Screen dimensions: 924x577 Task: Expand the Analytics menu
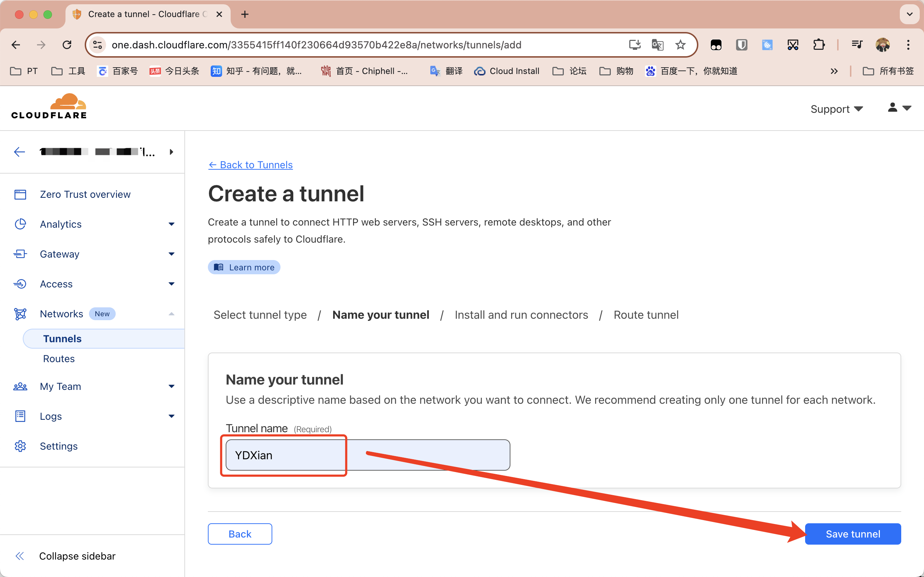pyautogui.click(x=172, y=224)
